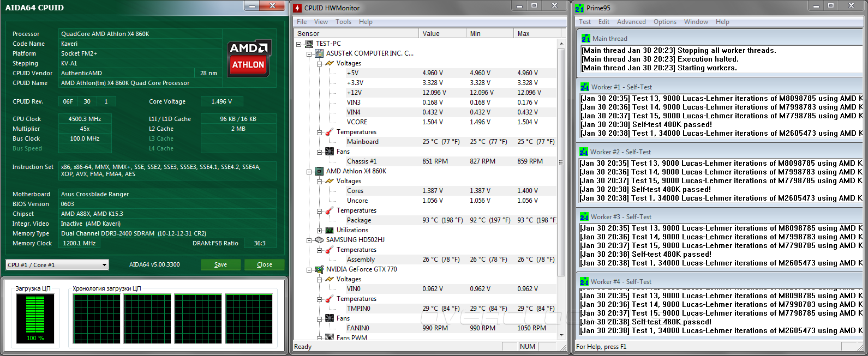The image size is (868, 356).
Task: Click the Prime95 title bar app icon
Action: click(579, 8)
